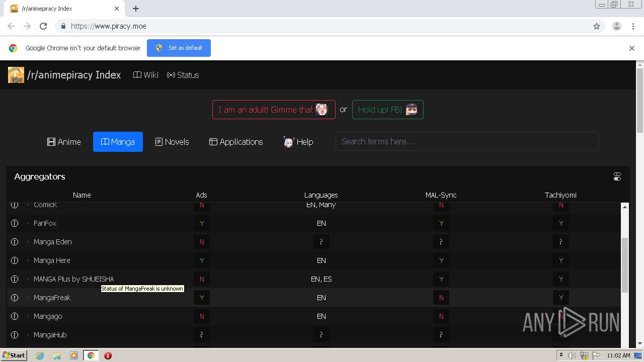The image size is (644, 362).
Task: Open info icon for FanFox row
Action: tap(15, 223)
